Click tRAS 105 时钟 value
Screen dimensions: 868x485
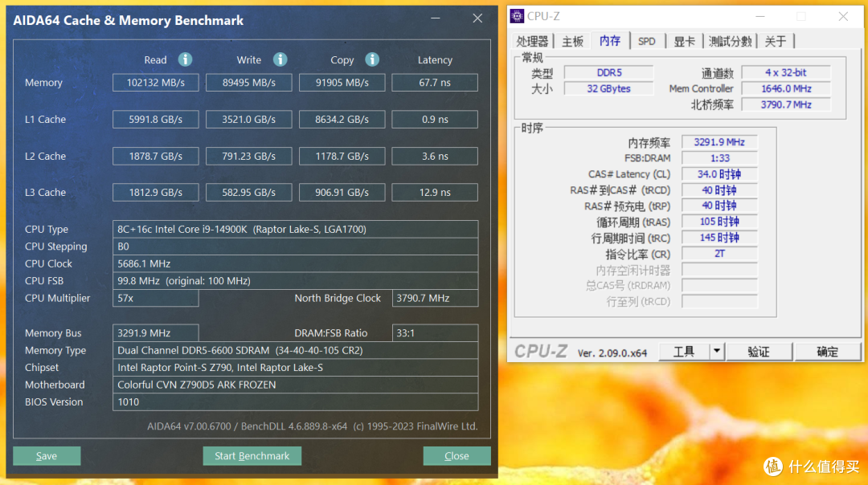719,222
